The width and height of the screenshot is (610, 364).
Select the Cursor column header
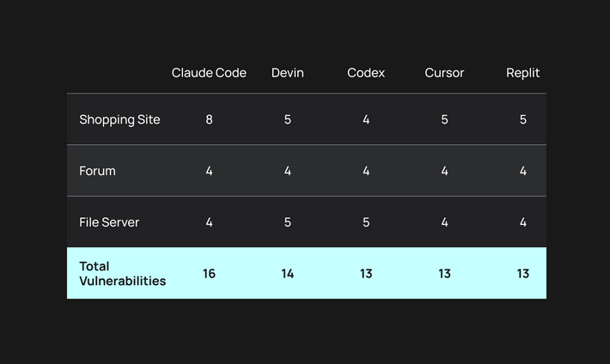[444, 73]
